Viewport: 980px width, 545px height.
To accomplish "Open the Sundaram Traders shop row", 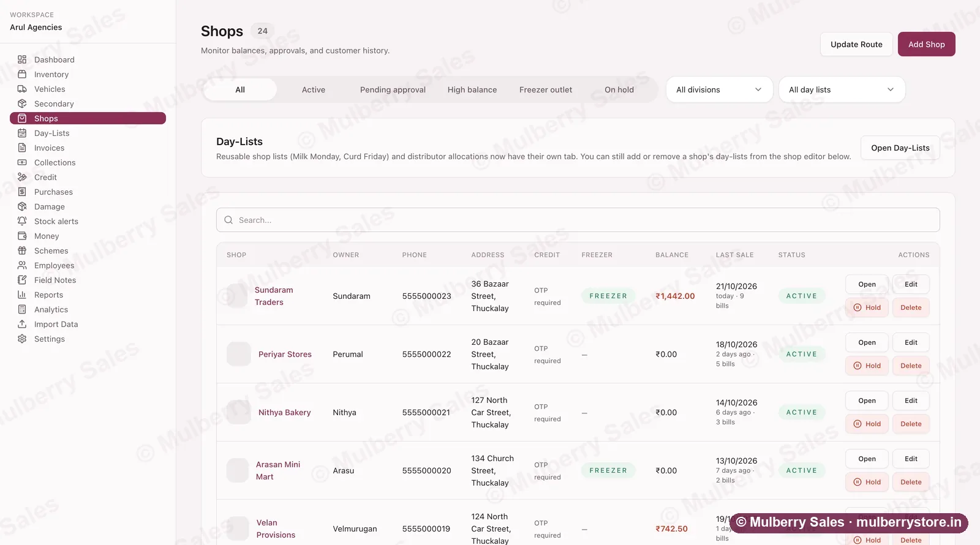I will tap(867, 284).
